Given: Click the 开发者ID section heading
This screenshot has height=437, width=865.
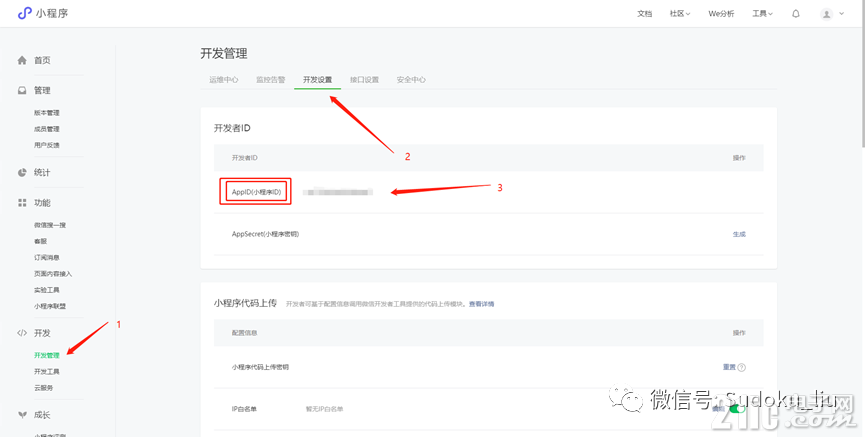Looking at the screenshot, I should (x=232, y=128).
